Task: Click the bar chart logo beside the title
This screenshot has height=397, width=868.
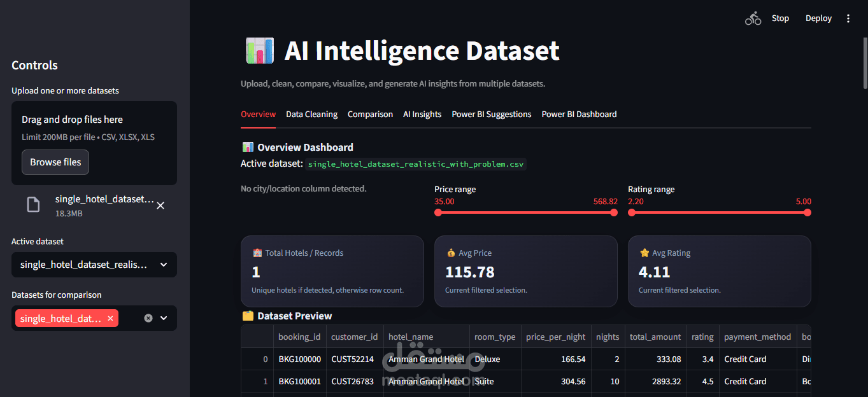Action: click(x=259, y=51)
